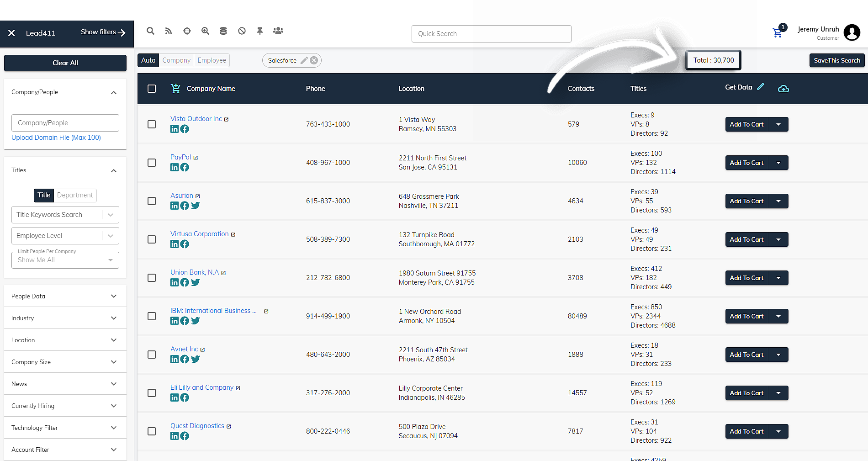
Task: Expand the Industry filter section
Action: pyautogui.click(x=65, y=318)
